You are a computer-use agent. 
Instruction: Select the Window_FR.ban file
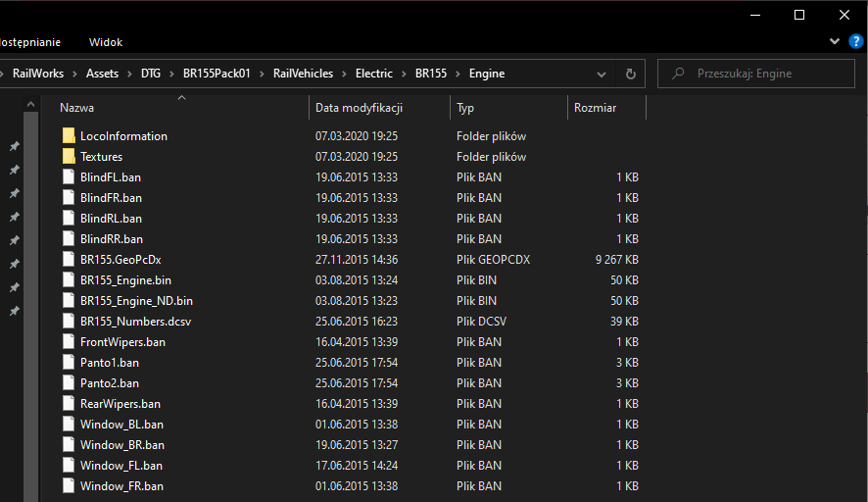coord(121,486)
